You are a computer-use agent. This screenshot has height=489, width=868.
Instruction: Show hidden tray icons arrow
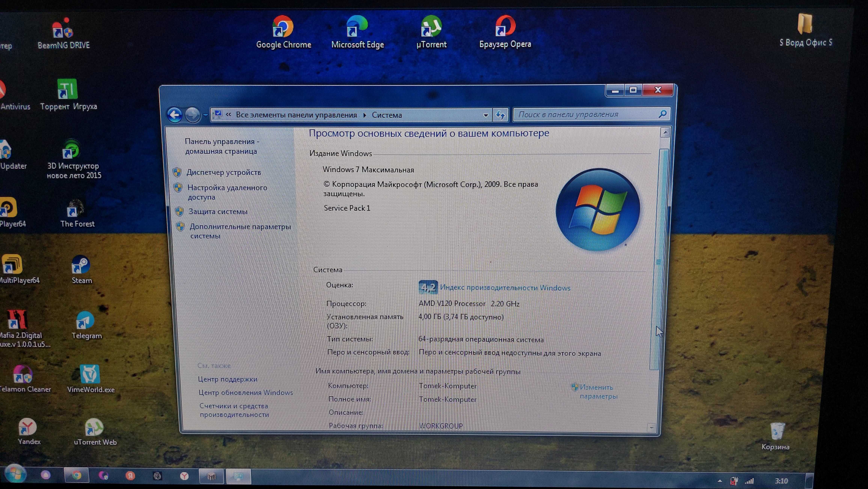pos(719,481)
